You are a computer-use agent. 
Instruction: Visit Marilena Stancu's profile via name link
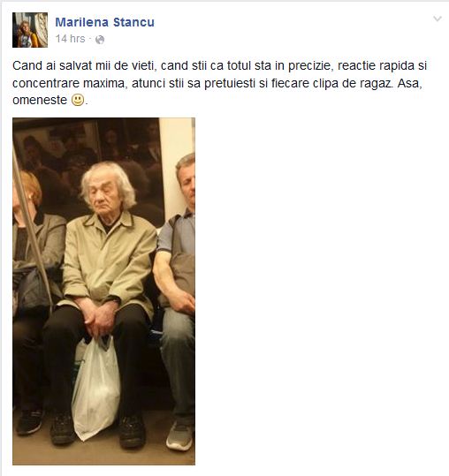105,22
